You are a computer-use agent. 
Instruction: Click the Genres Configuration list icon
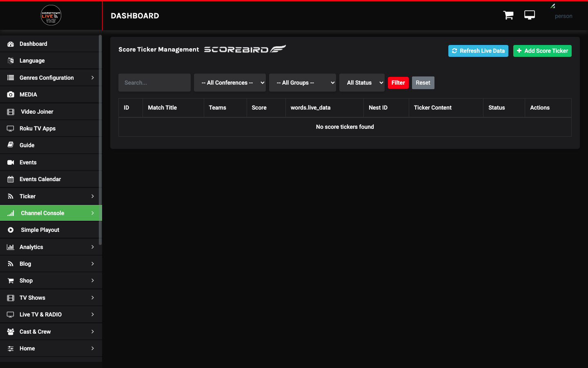pyautogui.click(x=11, y=78)
